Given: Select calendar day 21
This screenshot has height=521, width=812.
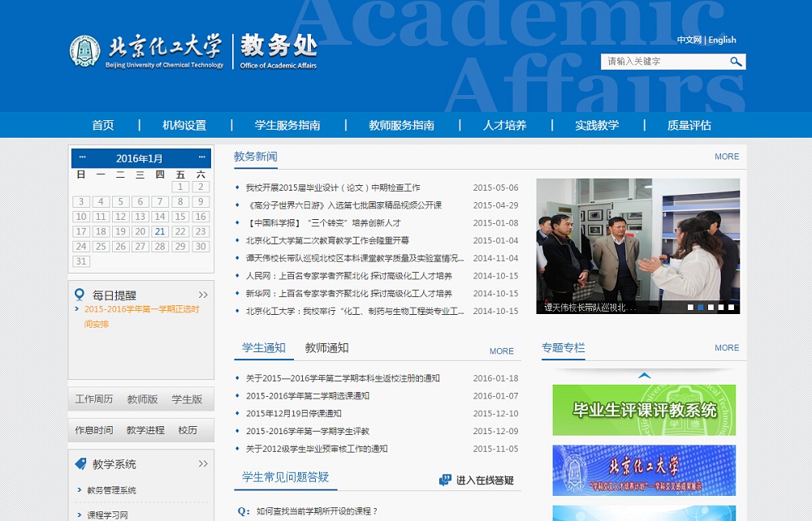Looking at the screenshot, I should click(160, 231).
